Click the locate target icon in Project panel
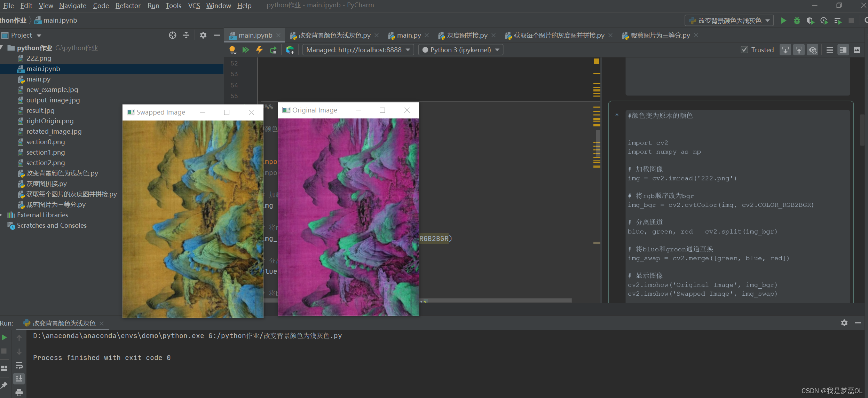The width and height of the screenshot is (868, 398). (172, 35)
